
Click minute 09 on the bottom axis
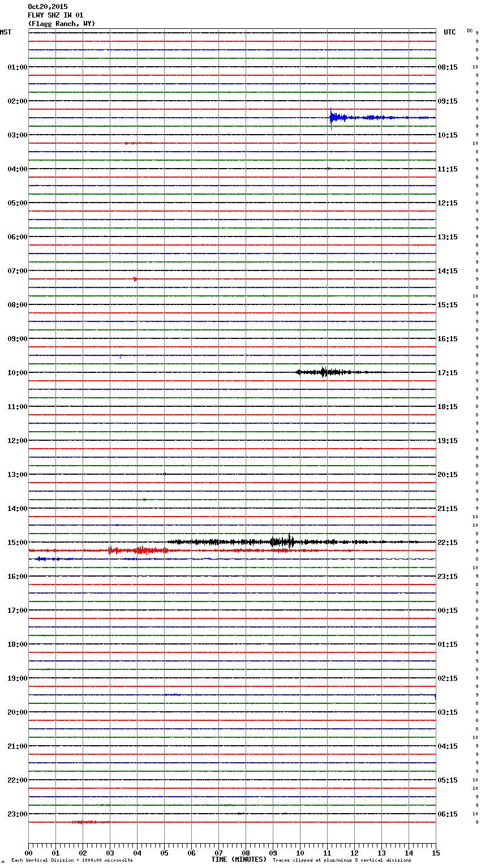pyautogui.click(x=273, y=853)
